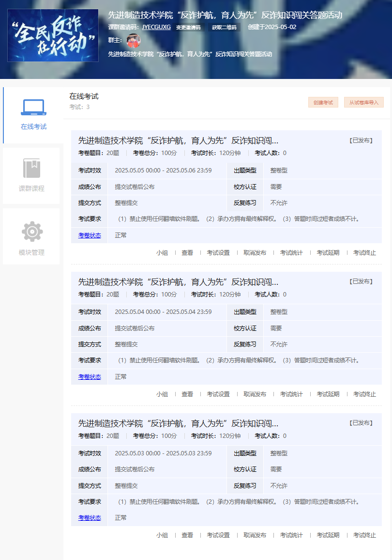The height and width of the screenshot is (560, 392).
Task: Click the title of the 2025.05.05 exam
Action: [178, 141]
